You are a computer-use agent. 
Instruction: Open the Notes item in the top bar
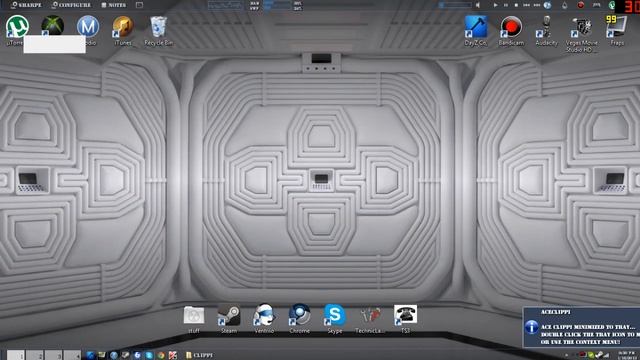point(113,5)
